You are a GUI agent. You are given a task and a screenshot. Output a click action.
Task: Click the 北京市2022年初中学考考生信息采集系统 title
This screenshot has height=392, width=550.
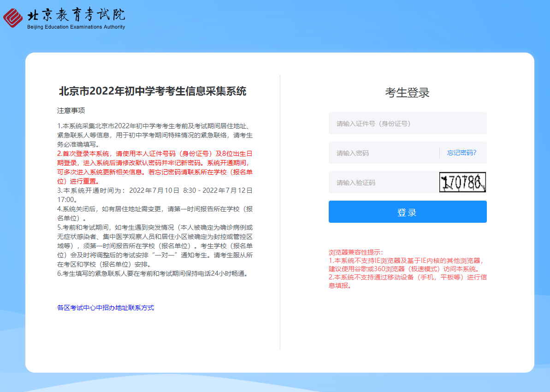point(153,91)
